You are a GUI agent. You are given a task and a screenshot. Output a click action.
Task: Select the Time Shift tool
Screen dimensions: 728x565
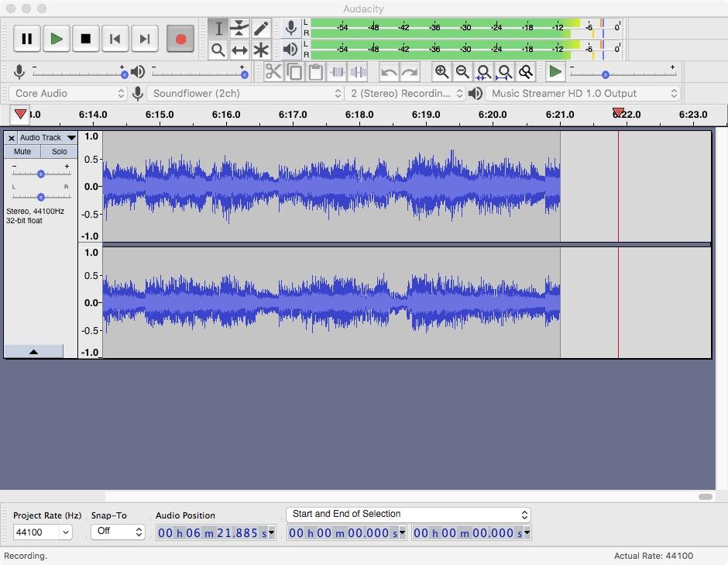[239, 50]
